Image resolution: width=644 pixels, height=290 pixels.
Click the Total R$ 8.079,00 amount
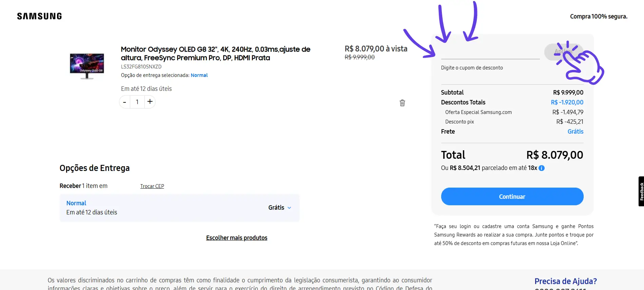click(x=554, y=155)
